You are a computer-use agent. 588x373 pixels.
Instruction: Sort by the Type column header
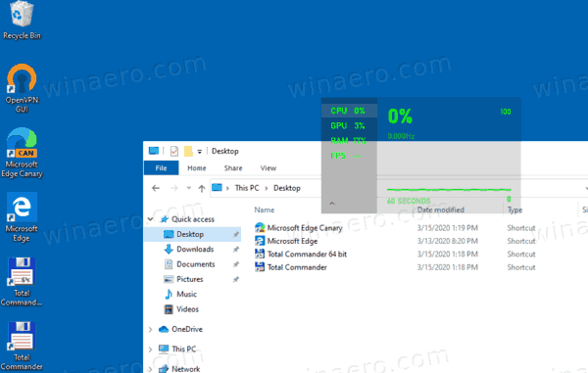514,210
